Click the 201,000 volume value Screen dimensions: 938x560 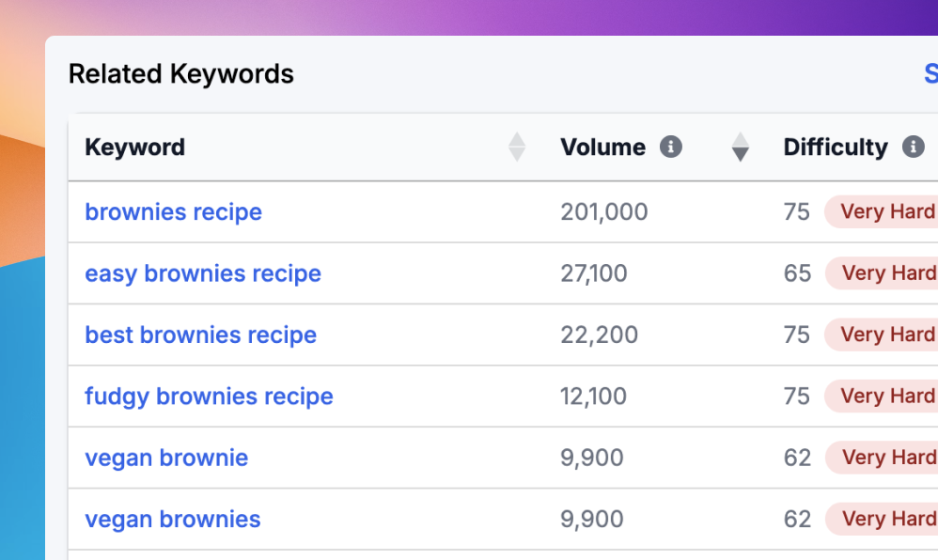[x=603, y=211]
